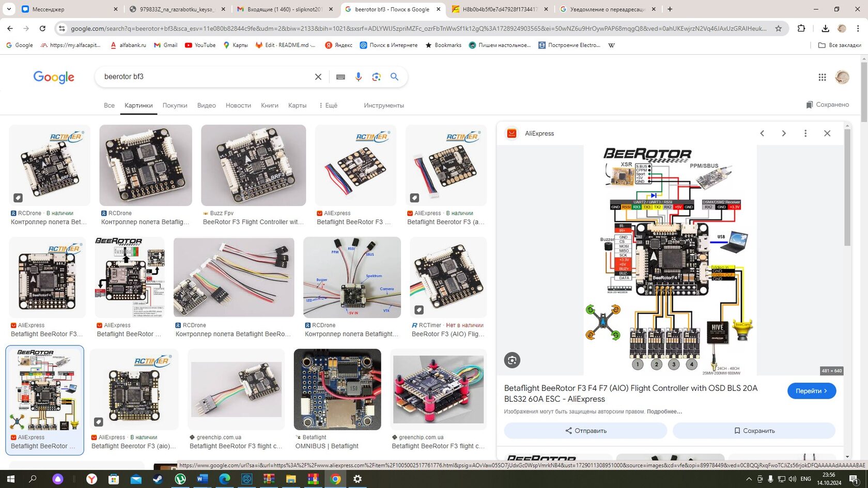Open the Google account avatar
This screenshot has height=488, width=868.
pos(842,77)
